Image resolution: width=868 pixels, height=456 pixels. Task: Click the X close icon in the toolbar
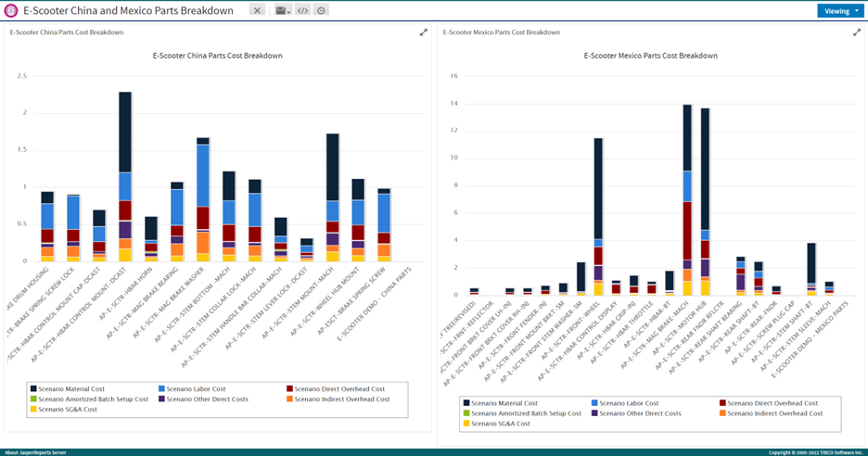coord(258,10)
